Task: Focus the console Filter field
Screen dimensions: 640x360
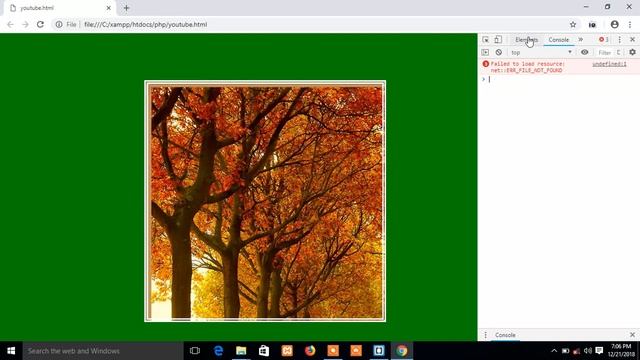Action: coord(605,53)
